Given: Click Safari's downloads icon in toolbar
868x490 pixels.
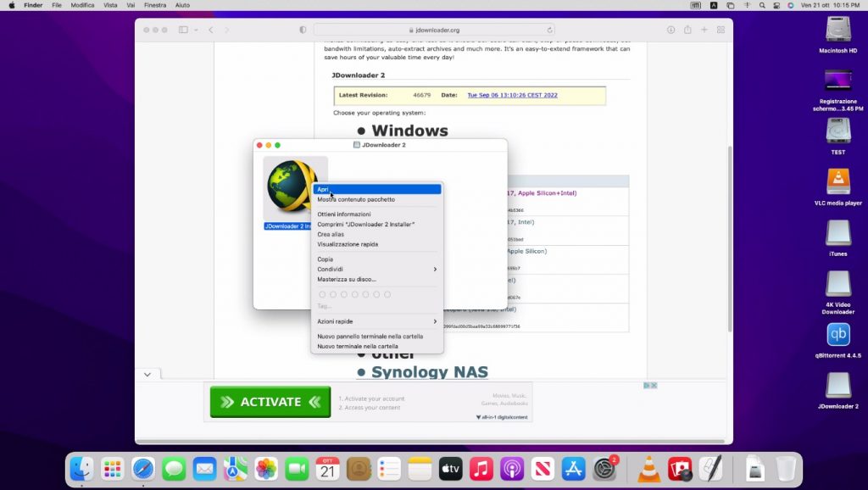Looking at the screenshot, I should click(x=670, y=30).
